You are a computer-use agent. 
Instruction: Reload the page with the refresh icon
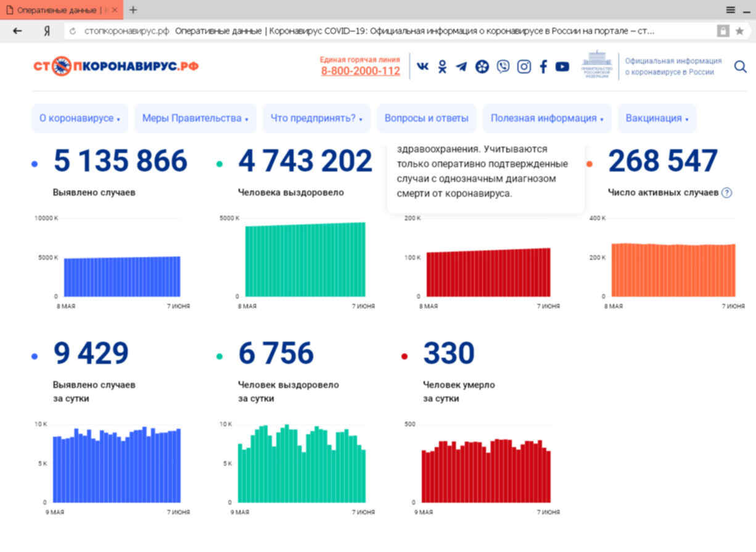coord(73,31)
